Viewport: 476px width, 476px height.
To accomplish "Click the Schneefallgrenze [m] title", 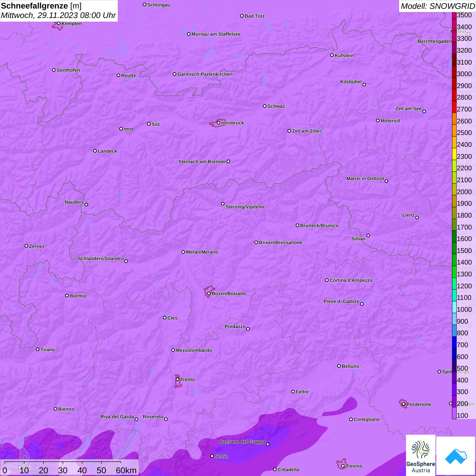I will [41, 6].
